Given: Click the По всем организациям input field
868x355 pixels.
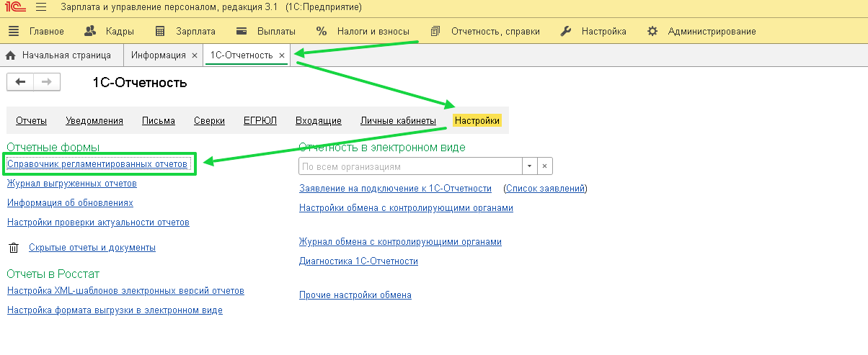Looking at the screenshot, I should click(x=410, y=166).
